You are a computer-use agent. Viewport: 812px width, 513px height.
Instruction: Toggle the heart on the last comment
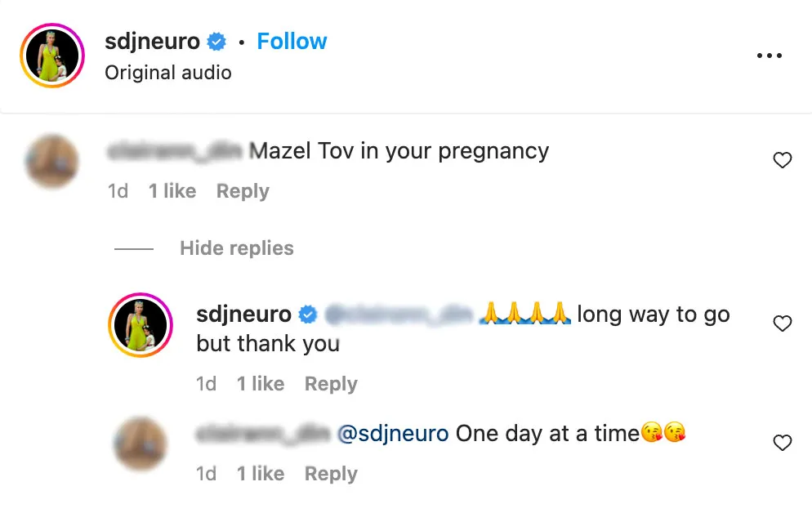tap(782, 442)
